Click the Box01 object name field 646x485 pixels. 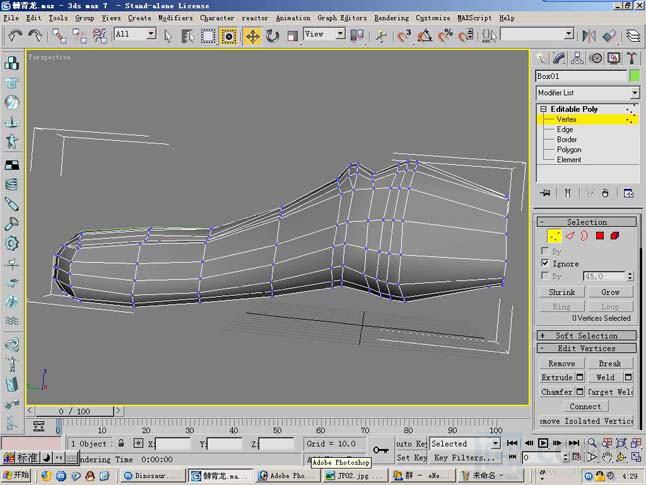click(581, 76)
